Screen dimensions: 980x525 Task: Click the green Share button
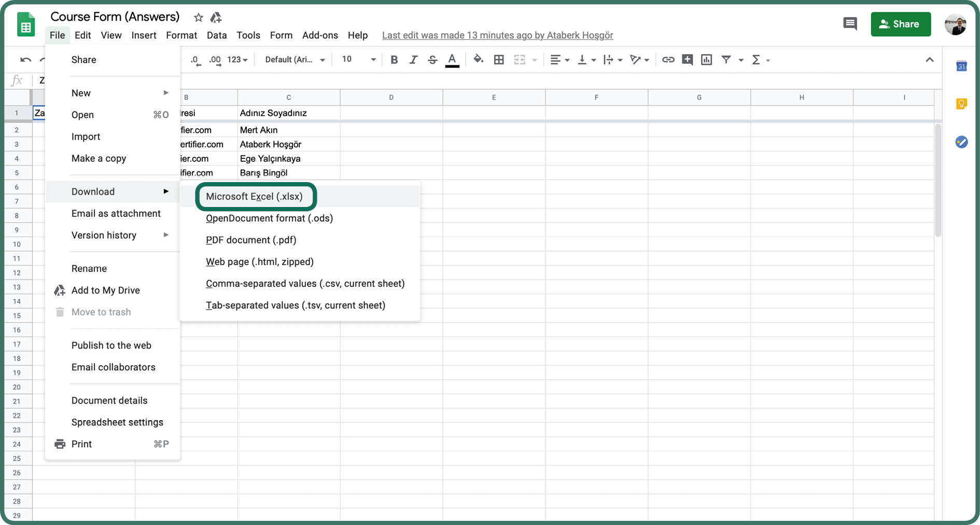(901, 24)
